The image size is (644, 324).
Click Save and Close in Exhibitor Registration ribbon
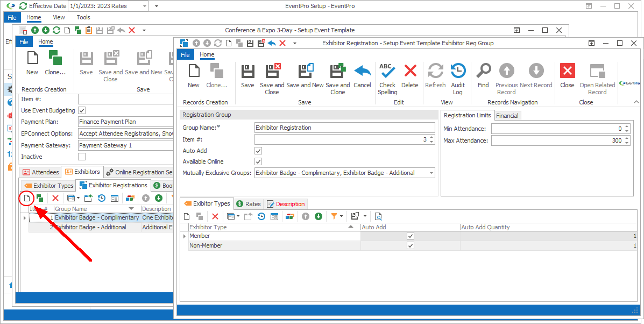tap(272, 79)
